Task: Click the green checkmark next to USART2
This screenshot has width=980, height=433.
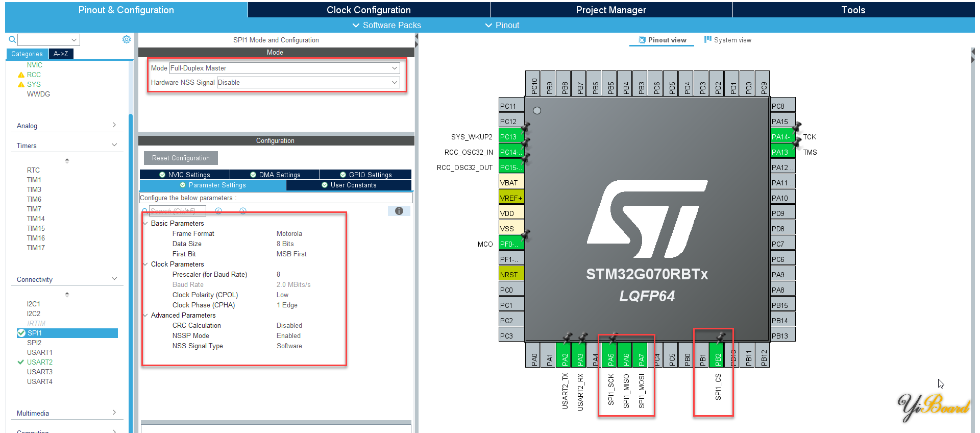Action: (x=21, y=362)
